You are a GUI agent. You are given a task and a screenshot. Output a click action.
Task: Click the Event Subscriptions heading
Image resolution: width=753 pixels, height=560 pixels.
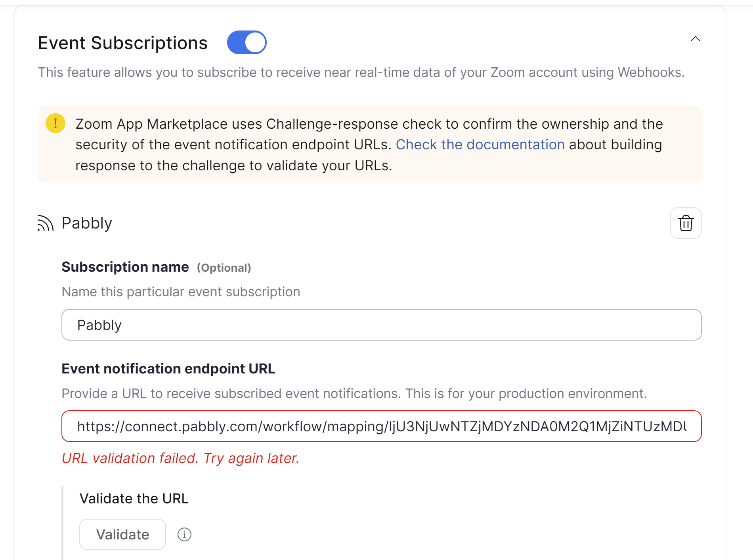tap(122, 43)
